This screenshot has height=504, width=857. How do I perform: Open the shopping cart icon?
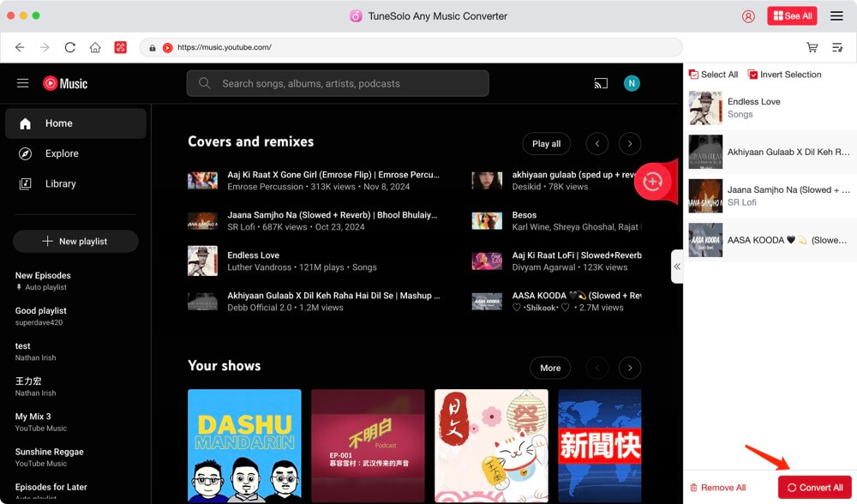coord(812,47)
